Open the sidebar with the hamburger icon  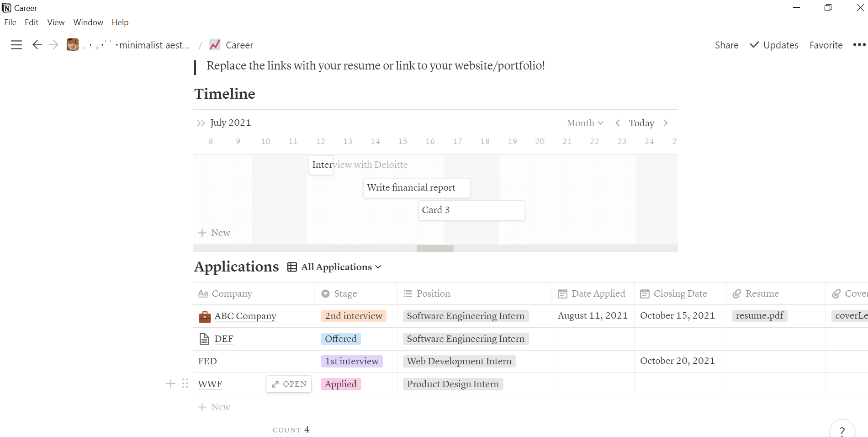point(16,44)
